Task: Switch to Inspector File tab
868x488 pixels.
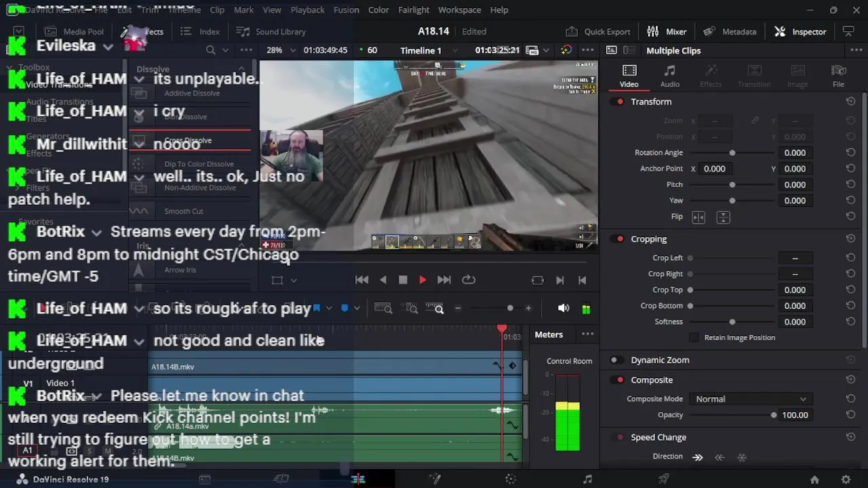Action: coord(839,76)
